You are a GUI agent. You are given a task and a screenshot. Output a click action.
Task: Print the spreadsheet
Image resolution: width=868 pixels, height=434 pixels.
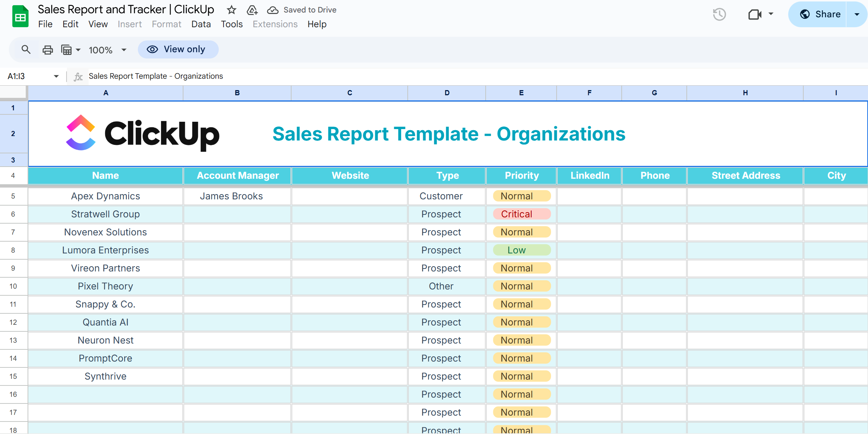(x=47, y=50)
